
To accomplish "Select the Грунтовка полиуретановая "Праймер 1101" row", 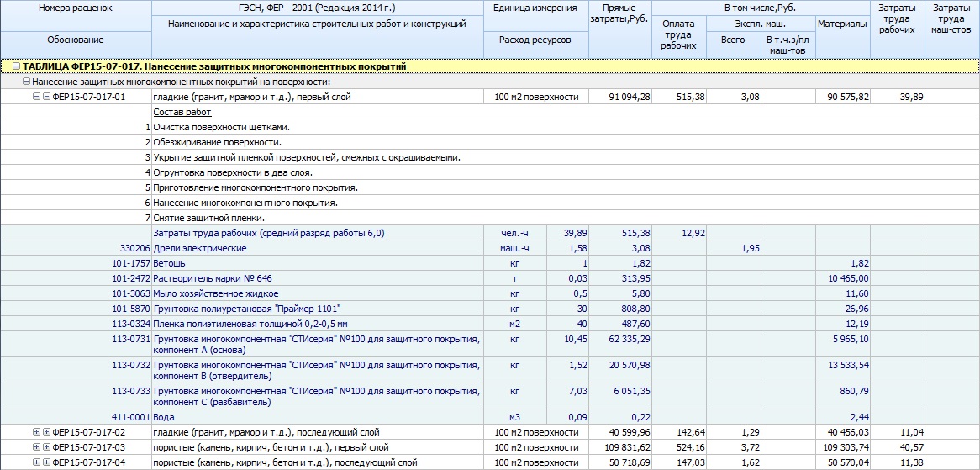I will tap(490, 309).
